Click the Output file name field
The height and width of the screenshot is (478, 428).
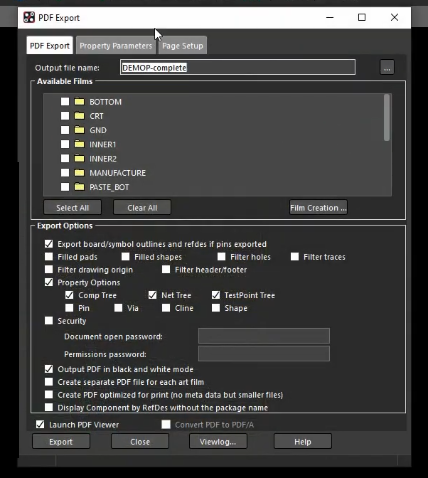[x=238, y=68]
